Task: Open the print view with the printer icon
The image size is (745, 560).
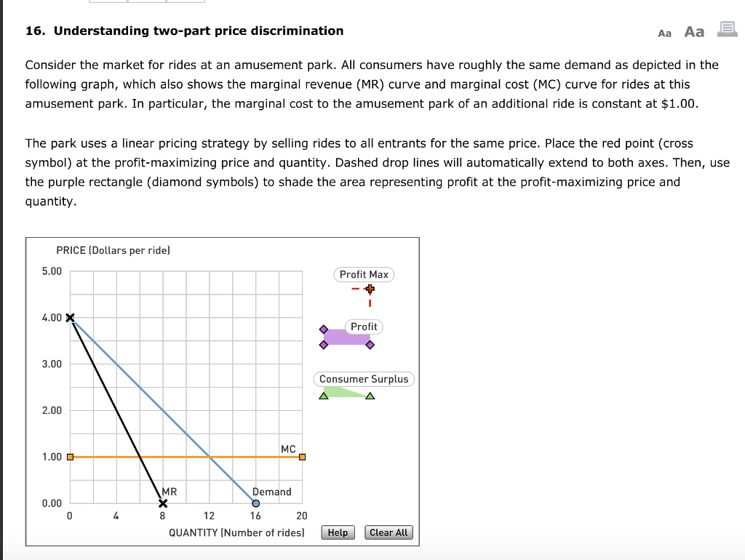Action: click(x=725, y=30)
